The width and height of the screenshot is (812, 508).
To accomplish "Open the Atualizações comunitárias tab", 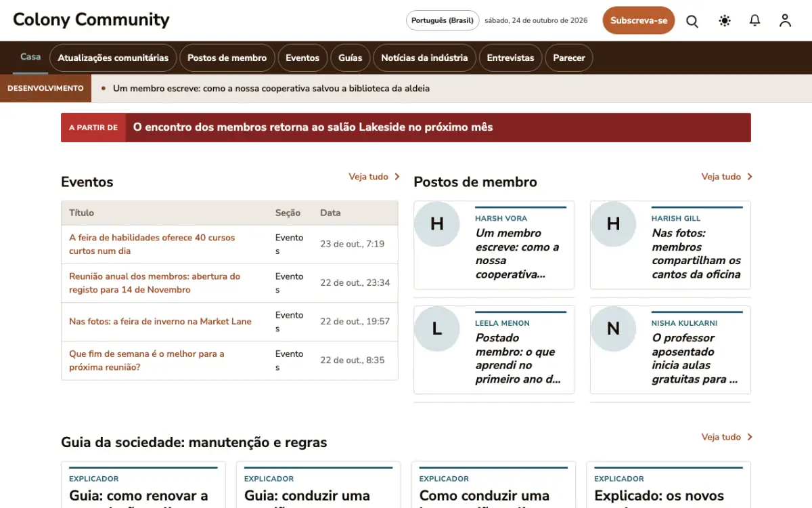I will click(x=113, y=58).
